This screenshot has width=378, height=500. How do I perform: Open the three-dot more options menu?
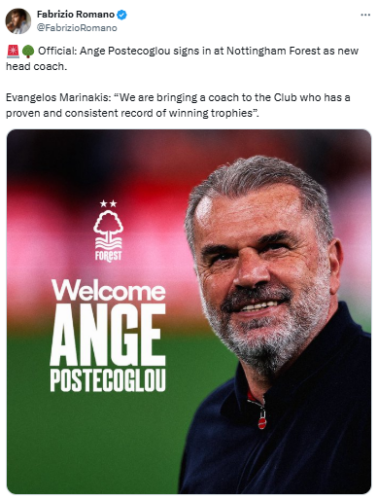365,15
